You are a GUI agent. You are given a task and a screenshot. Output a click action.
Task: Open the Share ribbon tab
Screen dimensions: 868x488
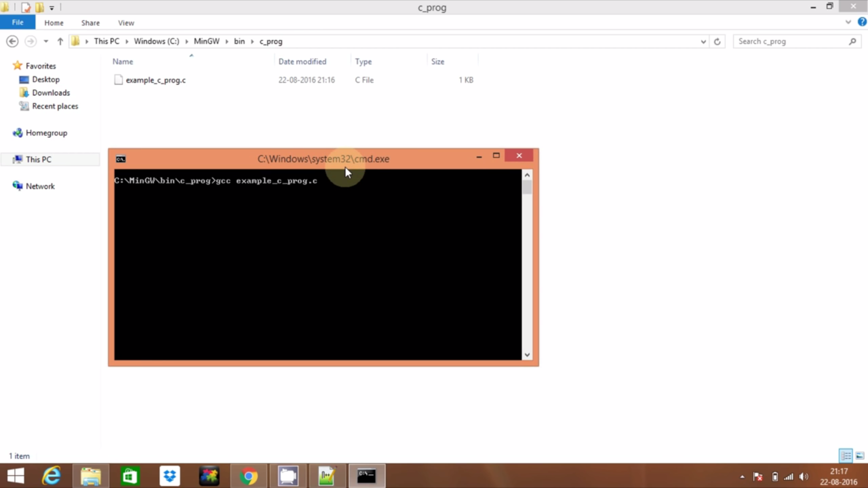[x=90, y=22]
